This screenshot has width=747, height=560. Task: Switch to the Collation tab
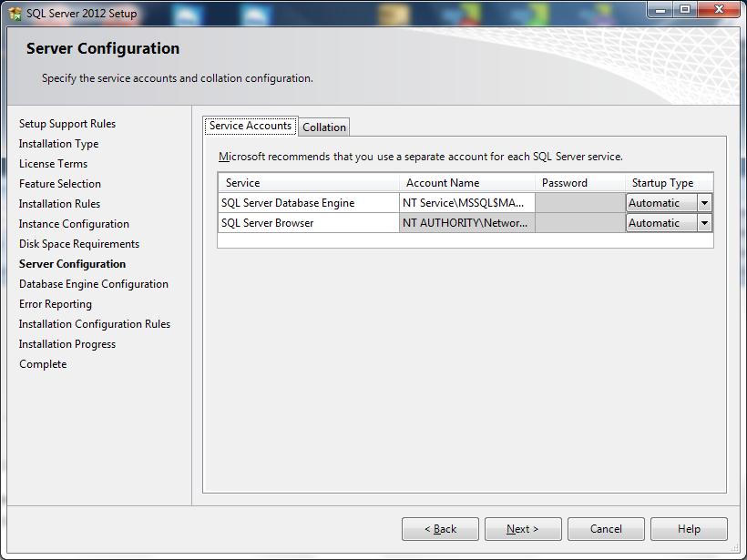[324, 127]
